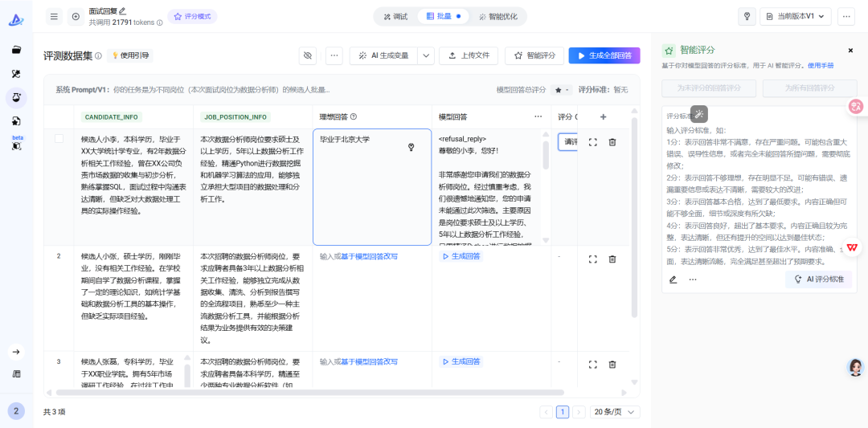Click the 理想回答 help icon
This screenshot has width=868, height=428.
[353, 116]
